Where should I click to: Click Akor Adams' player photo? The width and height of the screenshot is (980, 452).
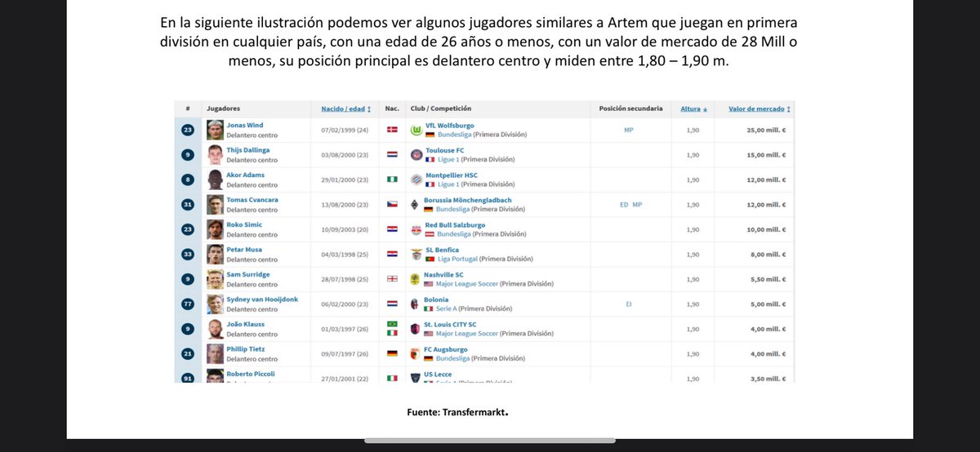pos(215,179)
